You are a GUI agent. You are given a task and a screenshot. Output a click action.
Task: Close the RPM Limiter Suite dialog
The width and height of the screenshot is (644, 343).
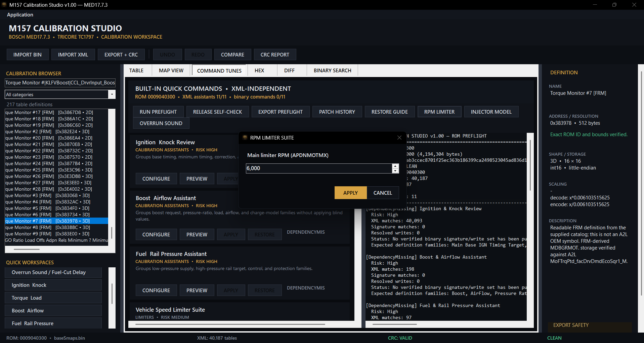399,138
